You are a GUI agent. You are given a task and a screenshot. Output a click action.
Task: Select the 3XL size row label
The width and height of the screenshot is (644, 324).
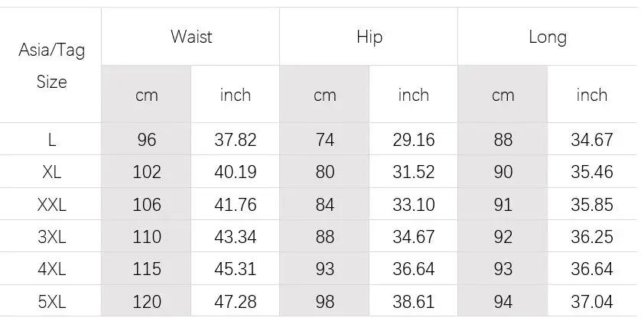click(x=52, y=237)
